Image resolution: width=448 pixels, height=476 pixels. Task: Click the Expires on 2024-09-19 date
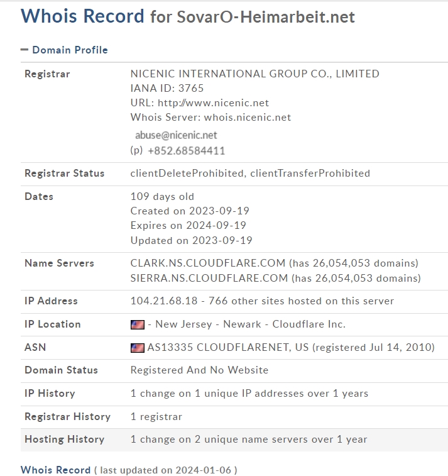188,226
